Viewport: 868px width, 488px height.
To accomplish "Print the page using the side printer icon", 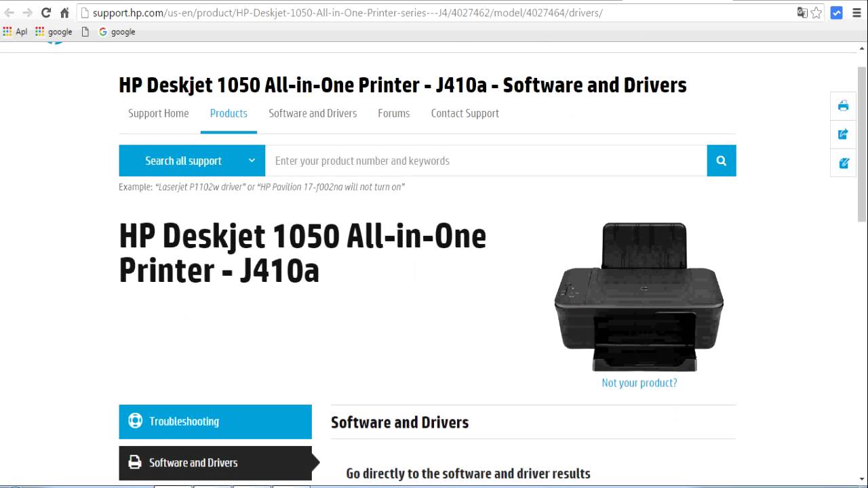I will 844,106.
